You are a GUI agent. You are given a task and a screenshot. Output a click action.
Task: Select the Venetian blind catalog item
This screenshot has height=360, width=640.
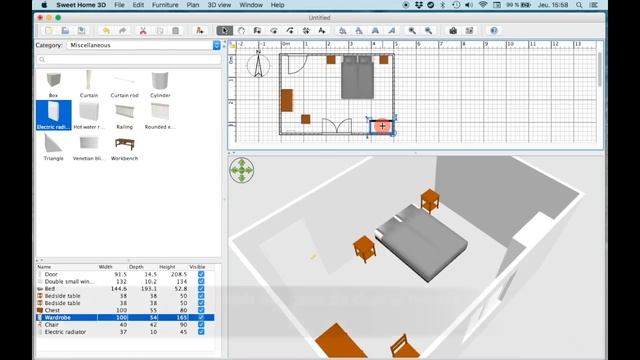89,147
